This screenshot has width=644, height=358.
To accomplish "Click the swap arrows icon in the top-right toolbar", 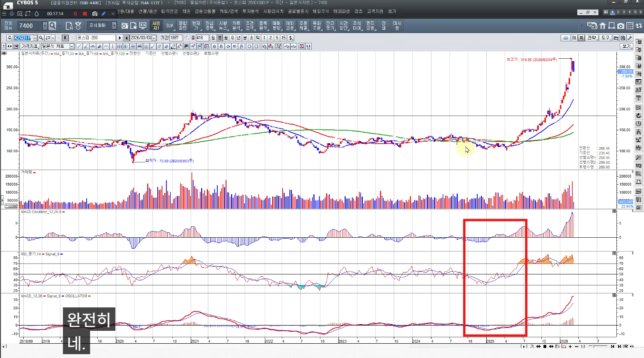I will 639,25.
